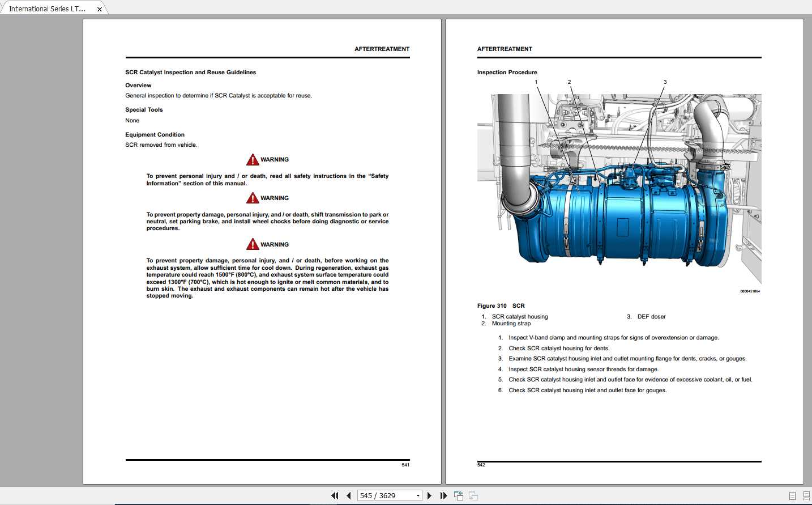Viewport: 812px width, 505px height.
Task: Click the heading 'SCR Catalyst Inspection and Reuse Guidelines'
Action: point(190,73)
